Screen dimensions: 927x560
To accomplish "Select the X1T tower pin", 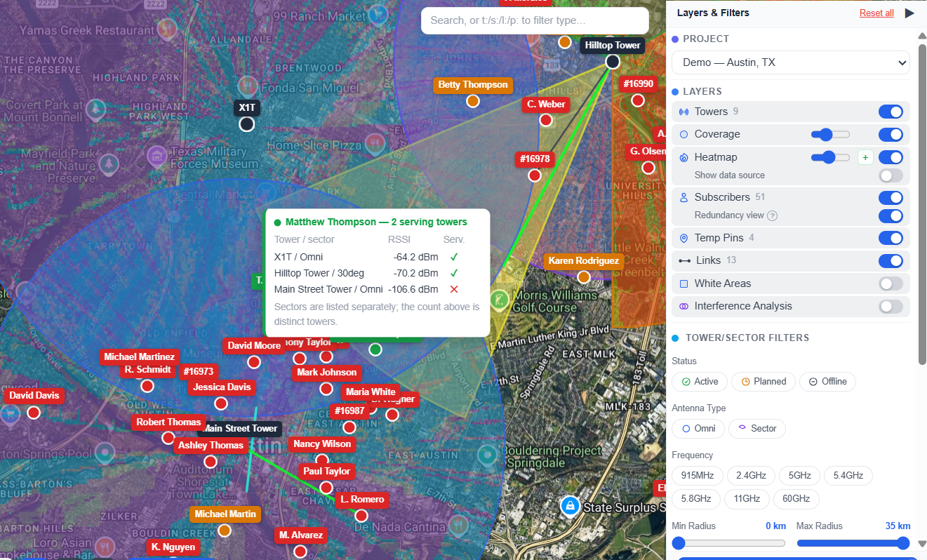I will click(246, 124).
